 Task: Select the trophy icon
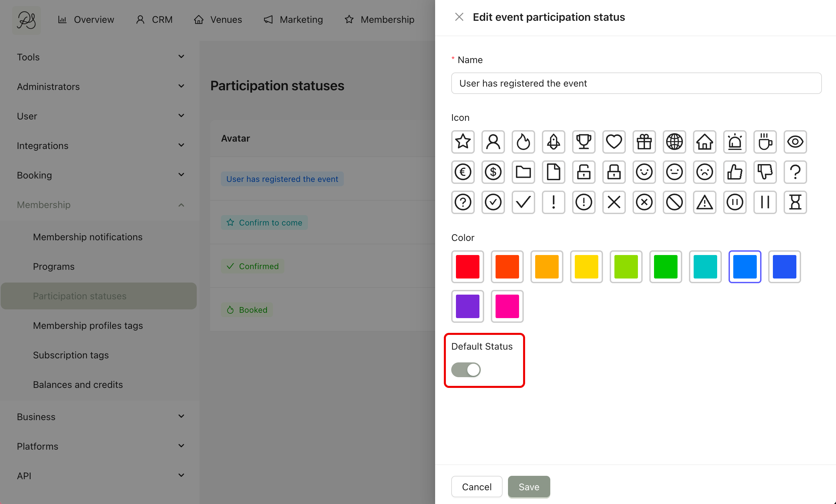584,142
